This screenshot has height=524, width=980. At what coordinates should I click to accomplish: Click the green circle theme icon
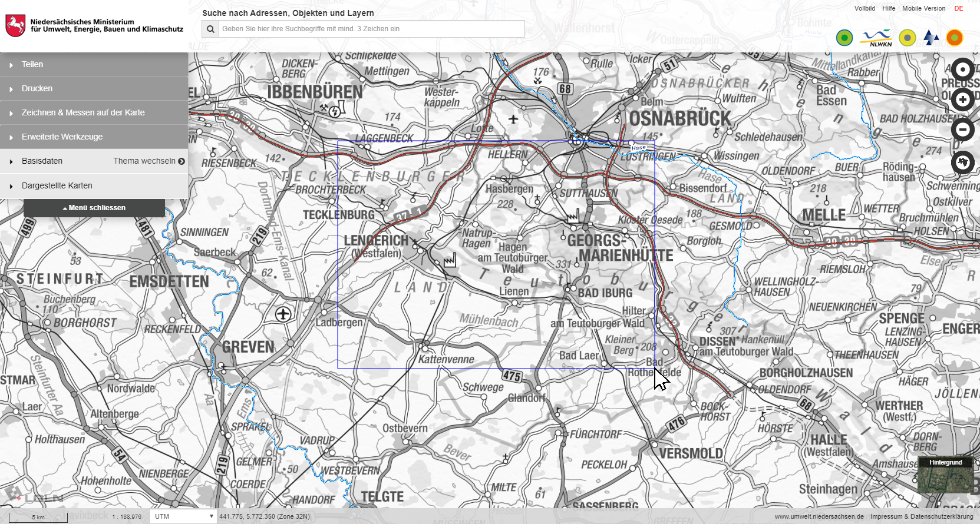(844, 38)
